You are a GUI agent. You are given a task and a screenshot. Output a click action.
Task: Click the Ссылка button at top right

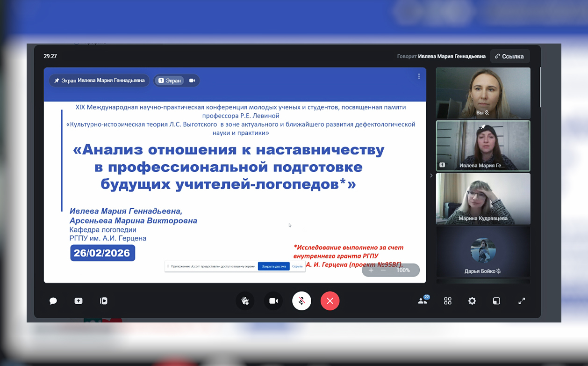pyautogui.click(x=509, y=56)
